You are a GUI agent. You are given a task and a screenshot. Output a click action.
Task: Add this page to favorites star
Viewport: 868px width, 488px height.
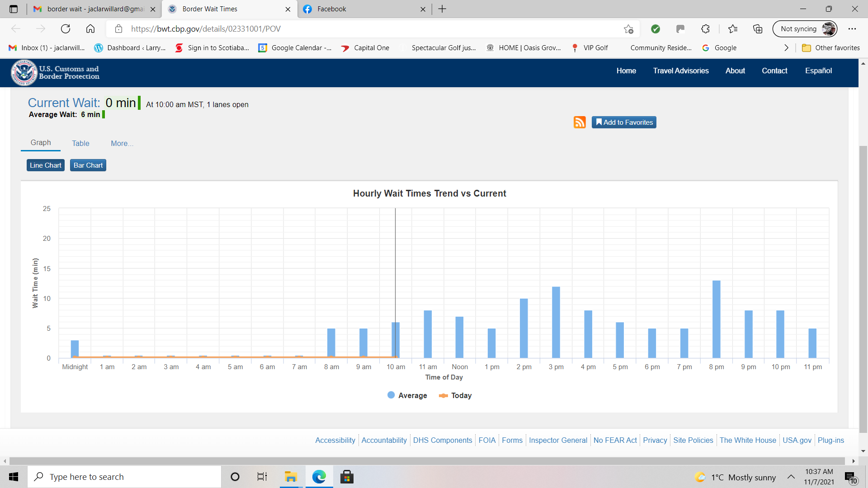[x=628, y=29]
